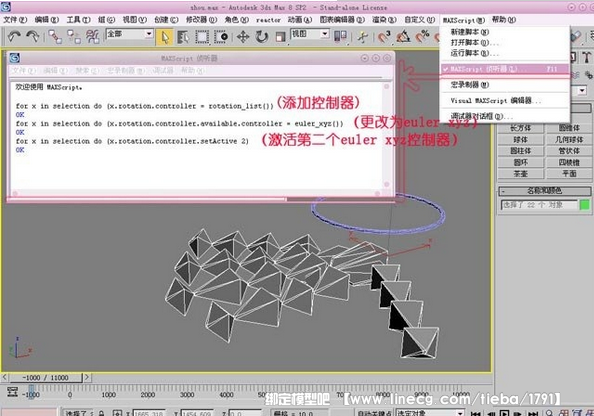Viewport: 594px width, 416px height.
Task: Open selection filter dropdown 全部
Action: (129, 34)
